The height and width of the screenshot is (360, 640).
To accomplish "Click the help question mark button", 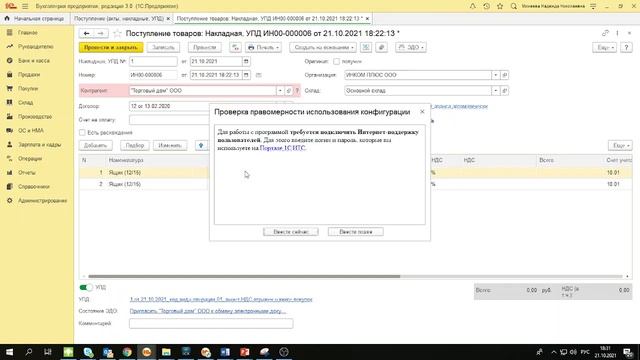I will [x=626, y=47].
